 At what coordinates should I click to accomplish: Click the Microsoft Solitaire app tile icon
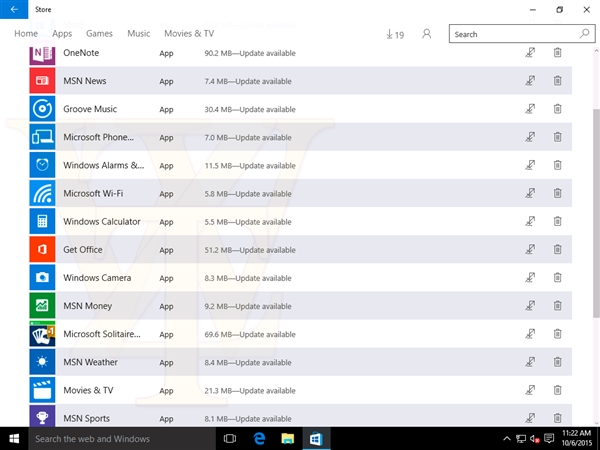(x=43, y=334)
